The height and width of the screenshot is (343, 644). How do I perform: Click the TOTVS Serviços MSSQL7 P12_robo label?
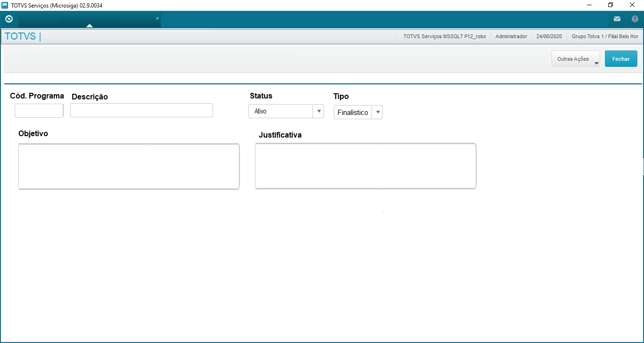[445, 36]
